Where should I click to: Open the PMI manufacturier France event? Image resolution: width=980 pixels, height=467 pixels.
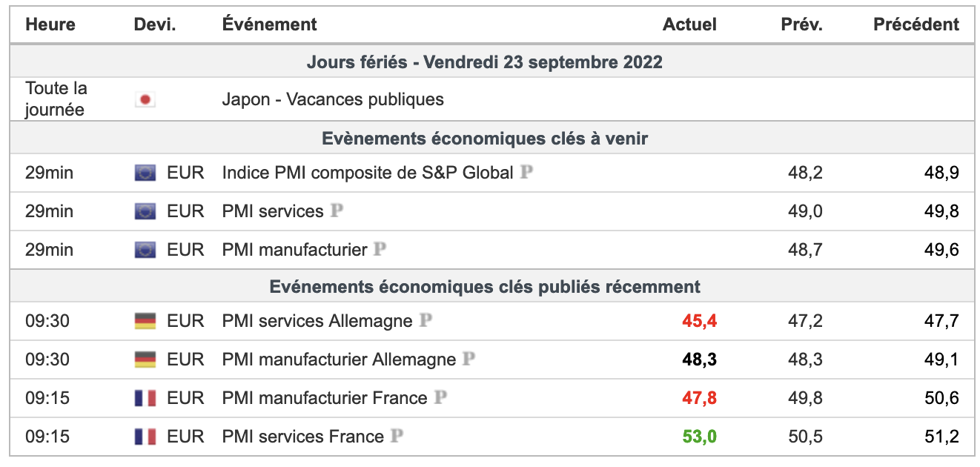click(324, 399)
